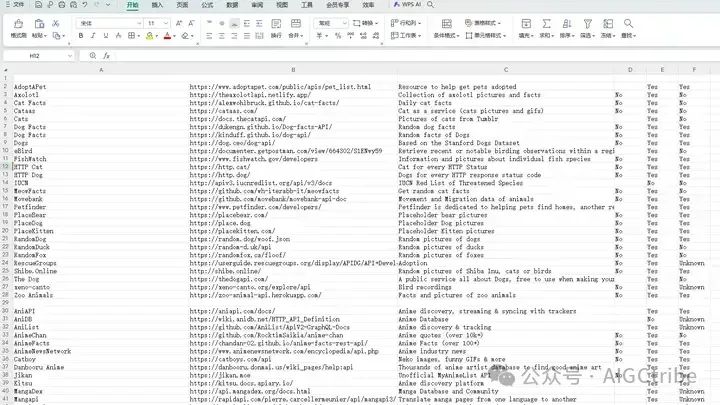This screenshot has height=405, width=720.
Task: Toggle Bold formatting
Action: pyautogui.click(x=81, y=35)
